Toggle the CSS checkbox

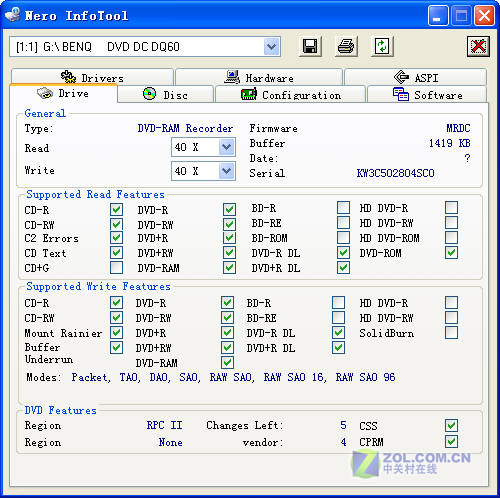click(x=451, y=425)
